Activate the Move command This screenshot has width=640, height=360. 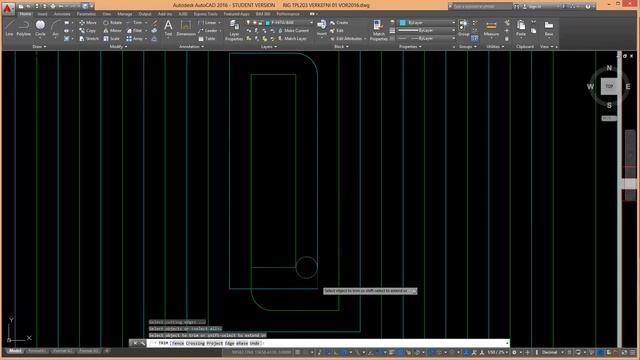point(88,22)
